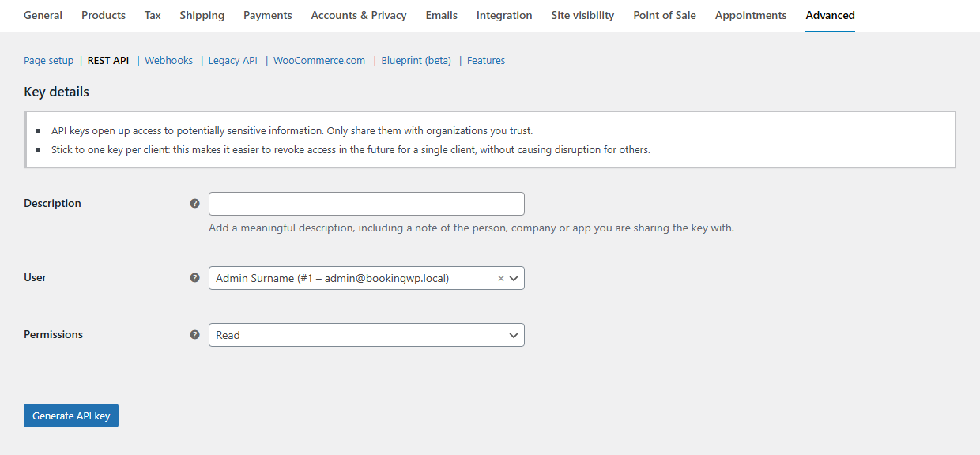Screen dimensions: 980x455
Task: Clear the selected user with the × icon
Action: click(x=500, y=278)
